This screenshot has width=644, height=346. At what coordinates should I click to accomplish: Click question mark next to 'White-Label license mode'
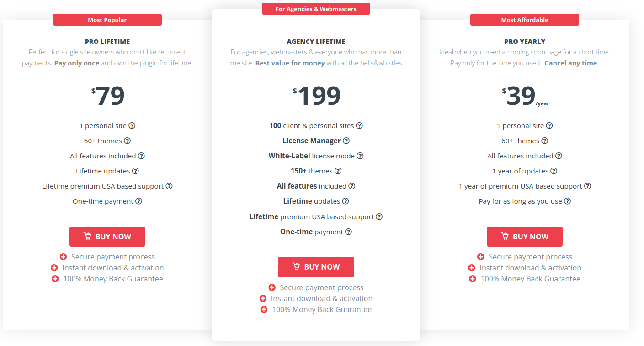[x=360, y=156]
